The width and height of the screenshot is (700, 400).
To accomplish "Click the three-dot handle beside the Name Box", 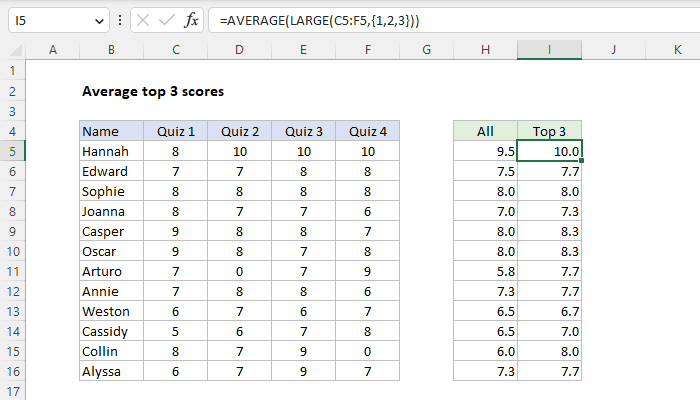I will coord(120,21).
